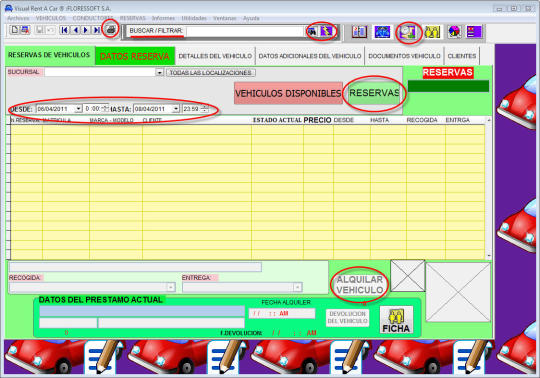Open the DESDE date picker dropdown

tap(79, 109)
